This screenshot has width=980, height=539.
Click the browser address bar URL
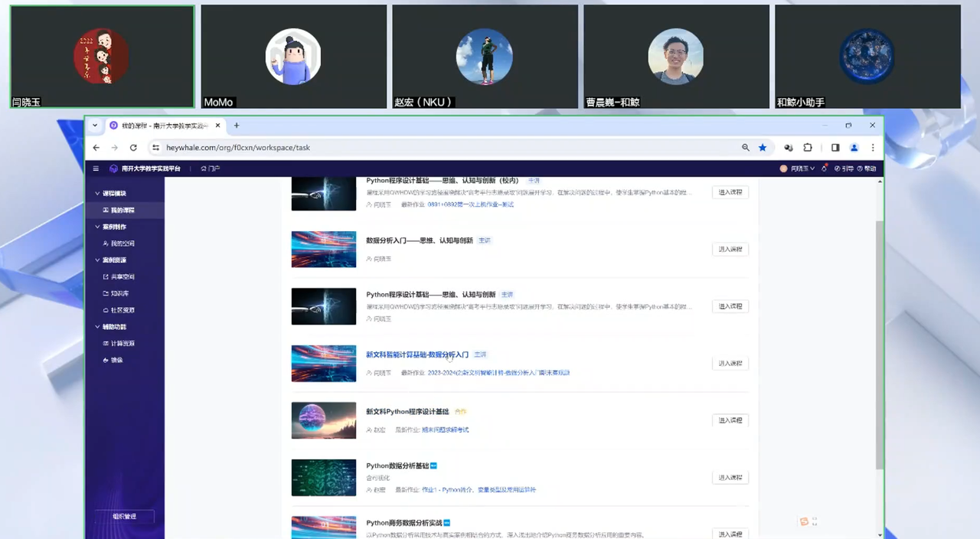[238, 148]
